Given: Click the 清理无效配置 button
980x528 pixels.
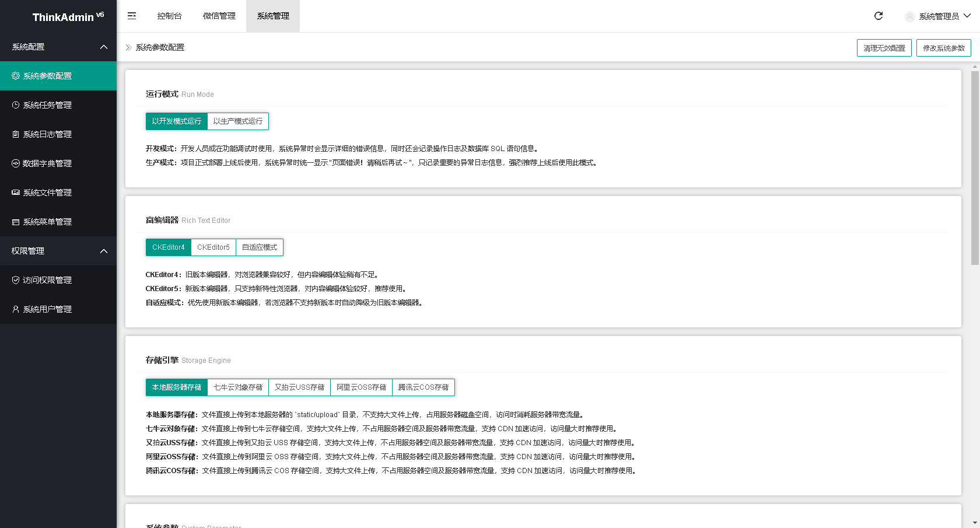Looking at the screenshot, I should point(884,48).
